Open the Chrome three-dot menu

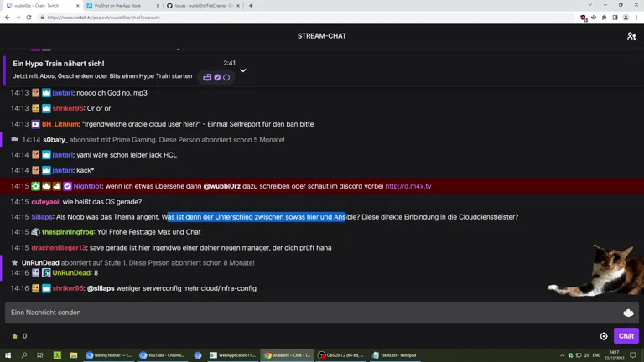point(636,18)
